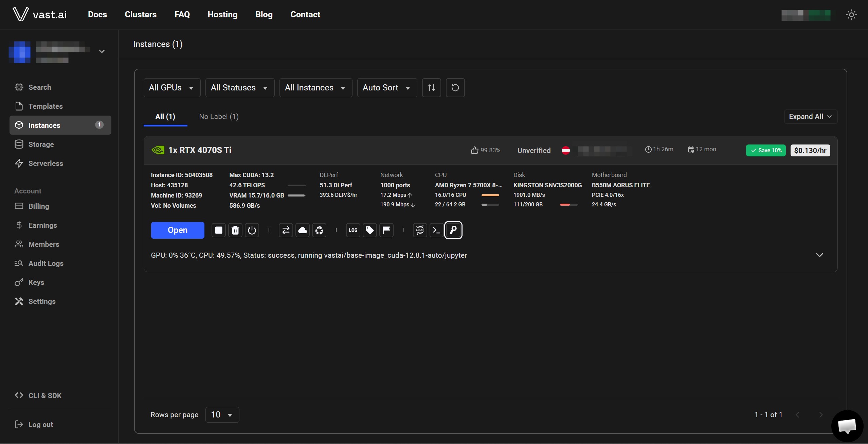Open the cloud sync icon

[x=303, y=230]
